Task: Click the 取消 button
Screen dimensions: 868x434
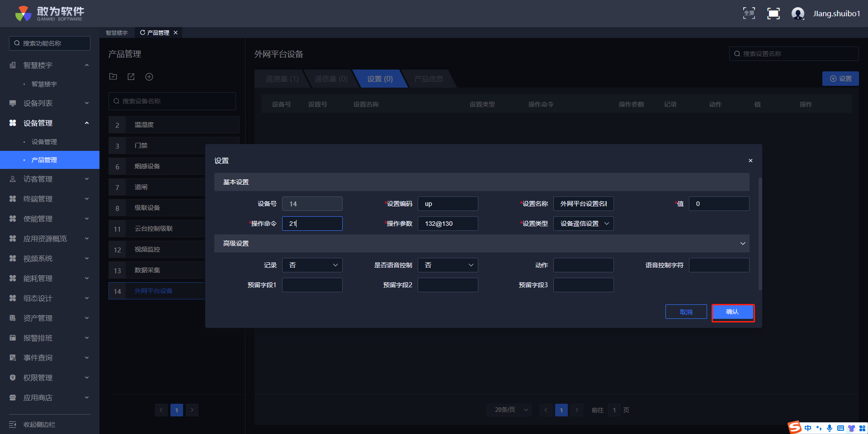Action: (686, 312)
